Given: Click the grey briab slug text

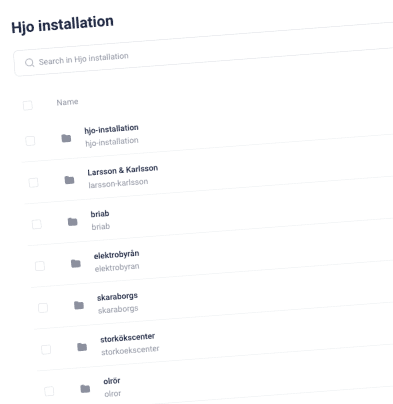Looking at the screenshot, I should (101, 227).
